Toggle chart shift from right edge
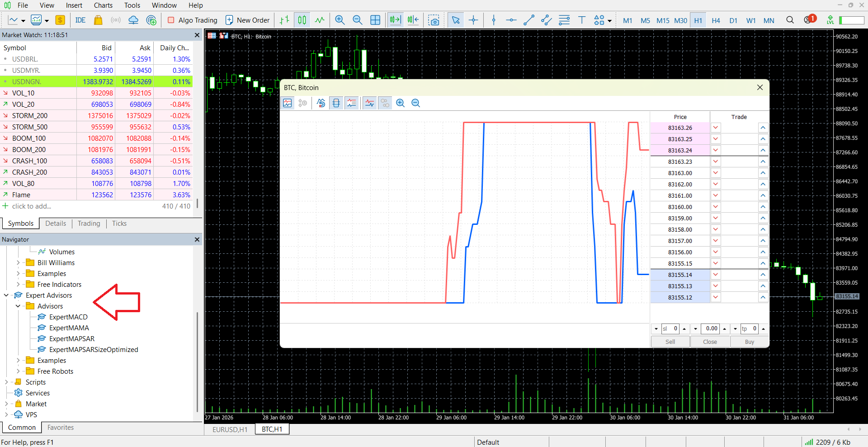This screenshot has height=447, width=868. click(x=413, y=20)
